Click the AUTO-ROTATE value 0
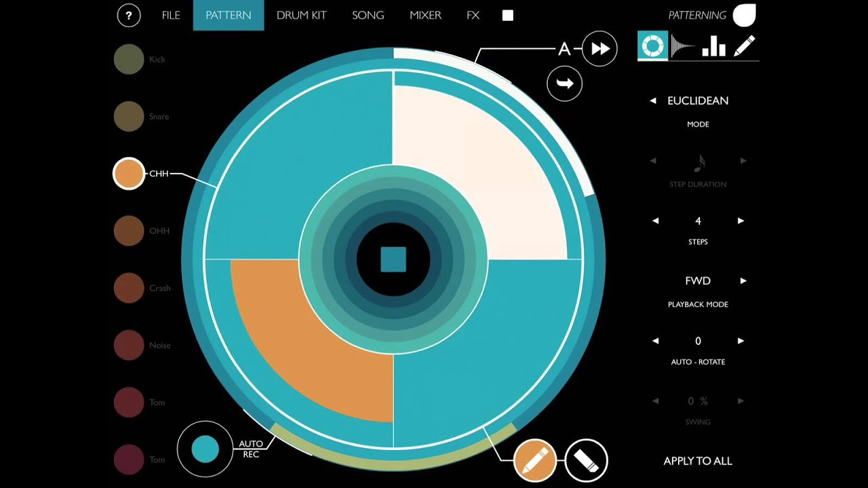Screen dimensions: 868x488 [x=698, y=341]
